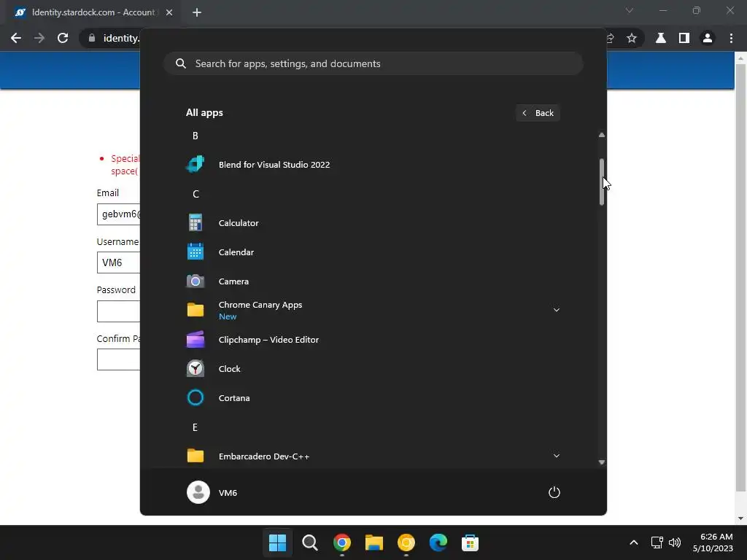747x560 pixels.
Task: Launch the Calculator app icon
Action: tap(196, 223)
